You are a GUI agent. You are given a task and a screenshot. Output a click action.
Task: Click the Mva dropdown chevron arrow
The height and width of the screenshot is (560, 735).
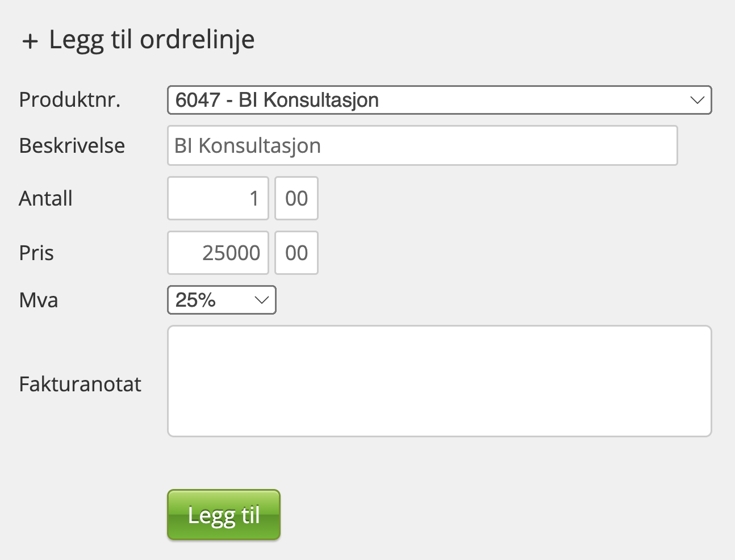click(x=261, y=300)
